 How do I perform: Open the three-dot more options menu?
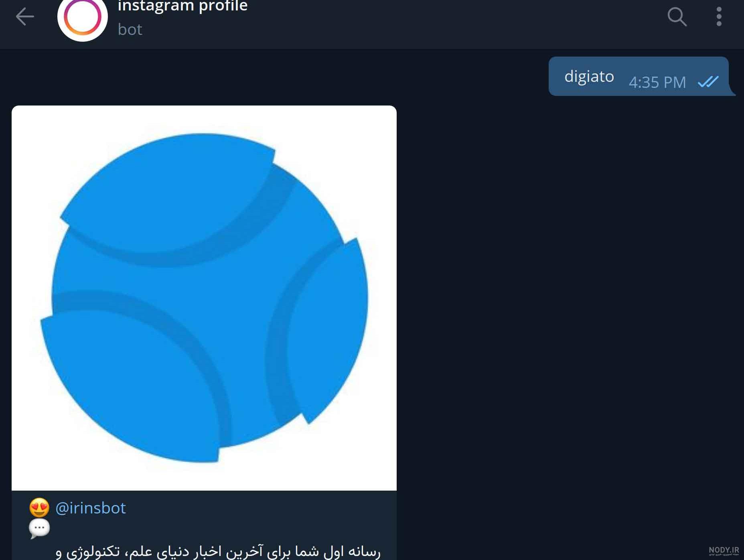[x=719, y=16]
